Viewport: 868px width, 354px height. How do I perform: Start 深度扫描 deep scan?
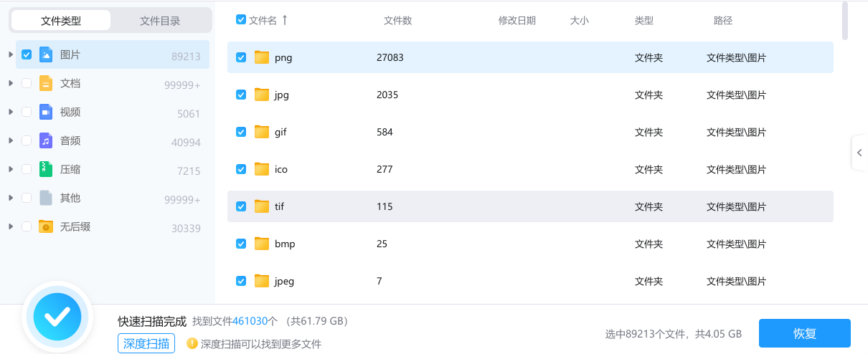pyautogui.click(x=147, y=343)
